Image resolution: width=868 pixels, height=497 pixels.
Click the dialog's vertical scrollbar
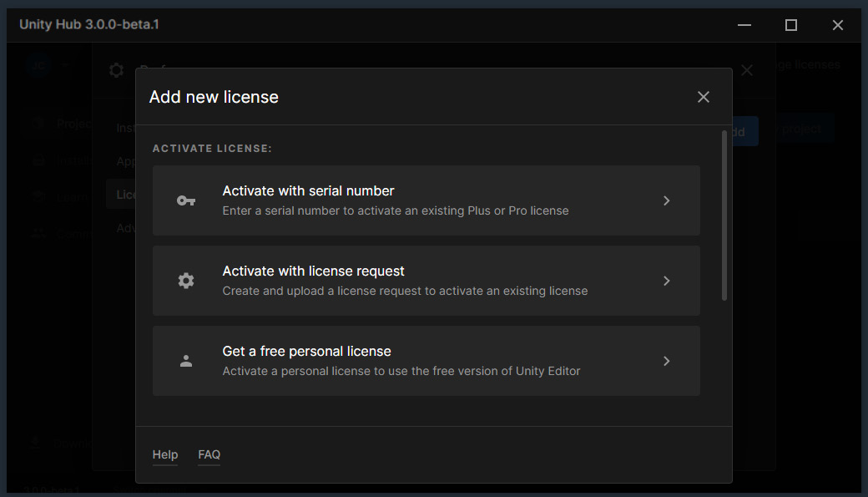[724, 216]
